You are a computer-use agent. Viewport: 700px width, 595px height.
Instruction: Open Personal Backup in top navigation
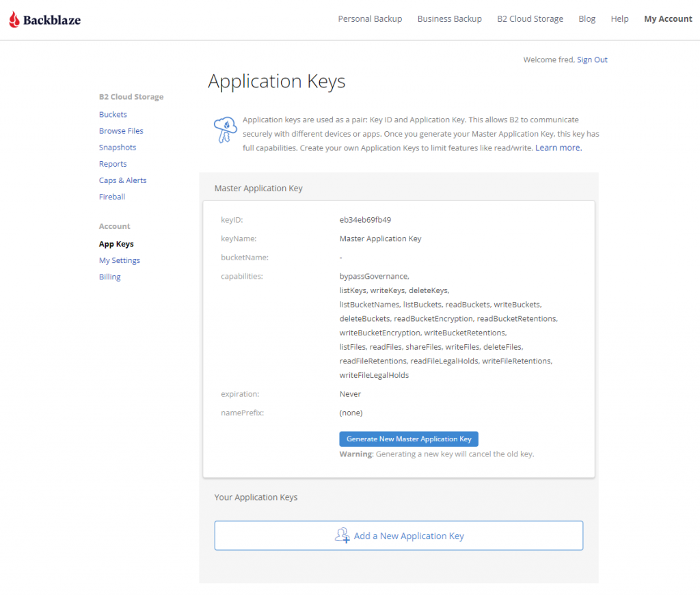[x=370, y=18]
